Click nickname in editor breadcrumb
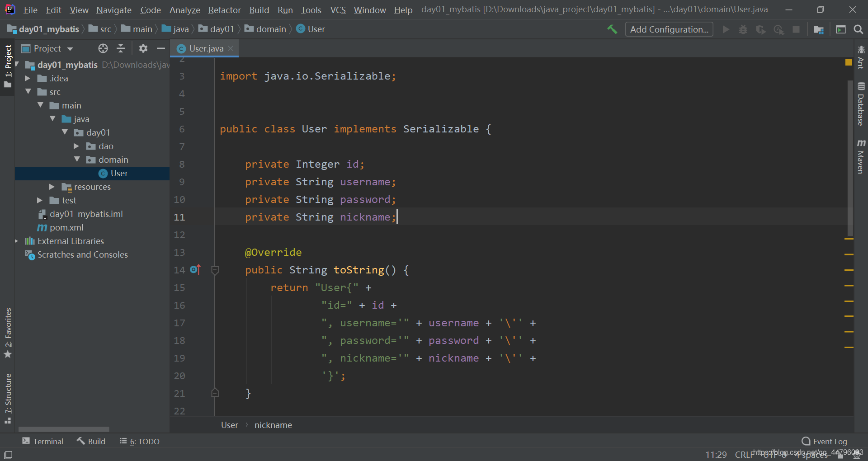Image resolution: width=868 pixels, height=461 pixels. coord(273,425)
